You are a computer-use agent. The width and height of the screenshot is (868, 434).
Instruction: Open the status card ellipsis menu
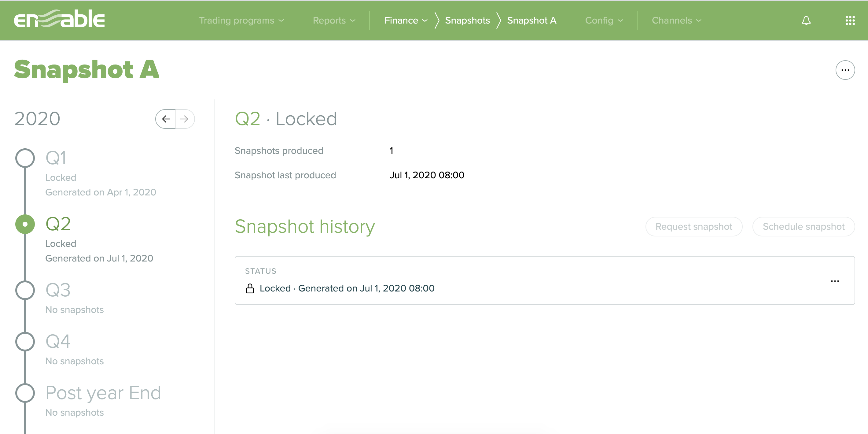pos(835,281)
